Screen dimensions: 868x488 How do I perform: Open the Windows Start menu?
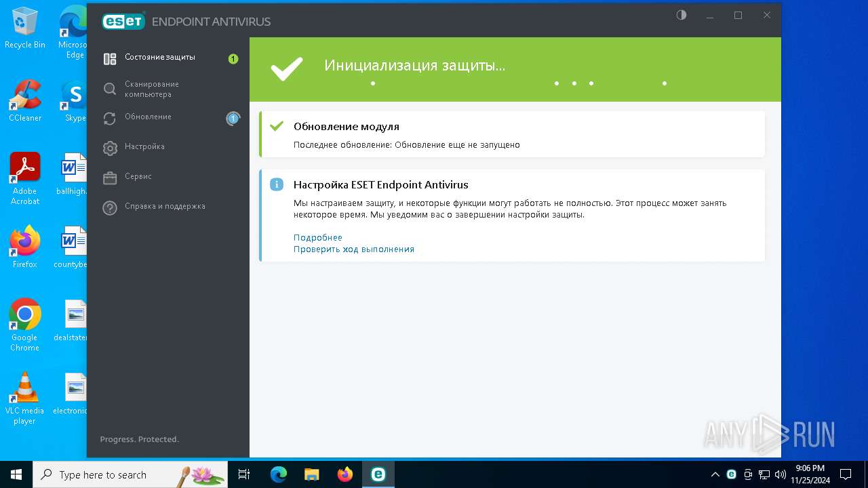coord(16,474)
